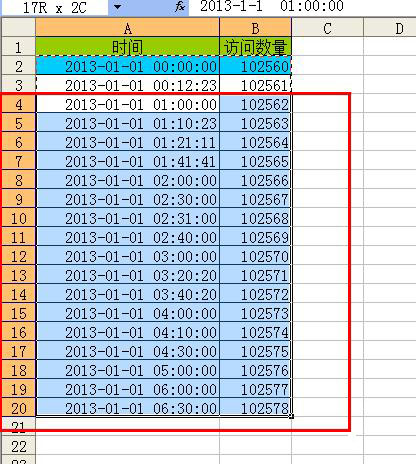Screen dimensions: 416x464
Task: Click cell with 2013-01-01 06:30:00
Action: (x=127, y=408)
